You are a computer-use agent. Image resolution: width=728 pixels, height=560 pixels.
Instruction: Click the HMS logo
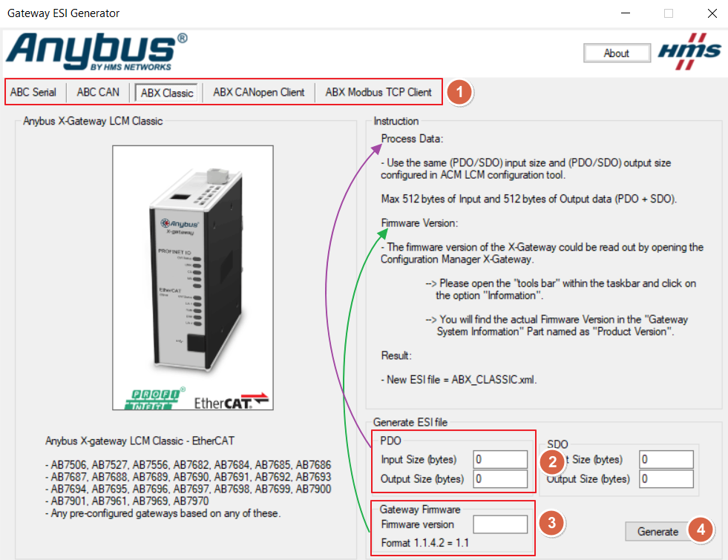tap(689, 51)
